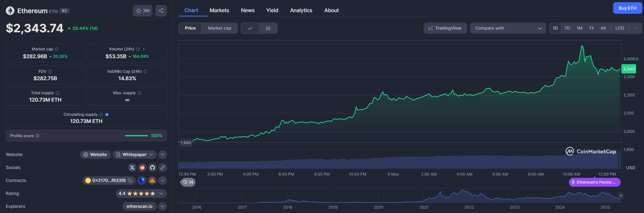Open etherscan.io explorer link

click(139, 206)
